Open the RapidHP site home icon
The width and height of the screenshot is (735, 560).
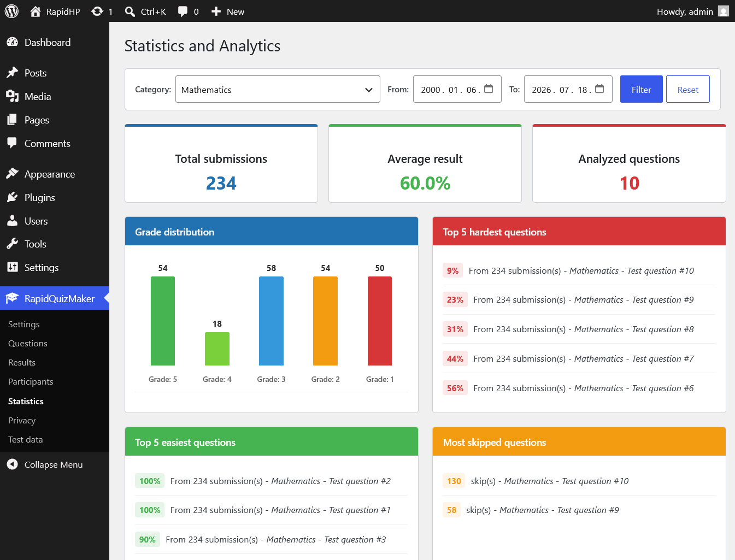(36, 11)
